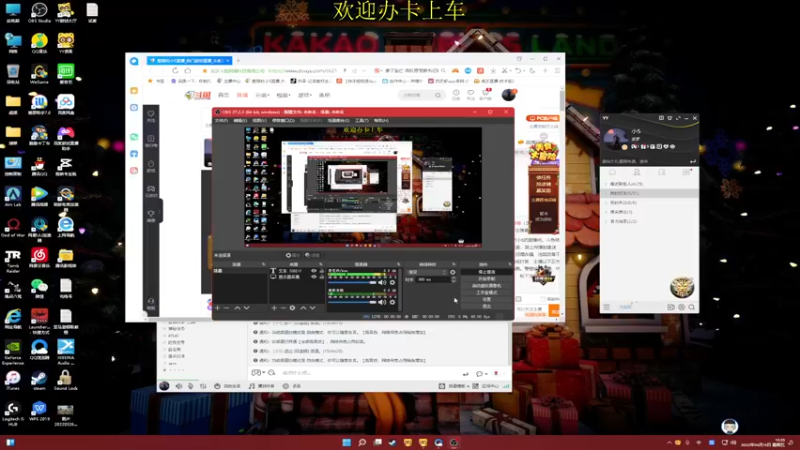Open Steam desktop shortcut
The height and width of the screenshot is (450, 800).
tap(39, 380)
